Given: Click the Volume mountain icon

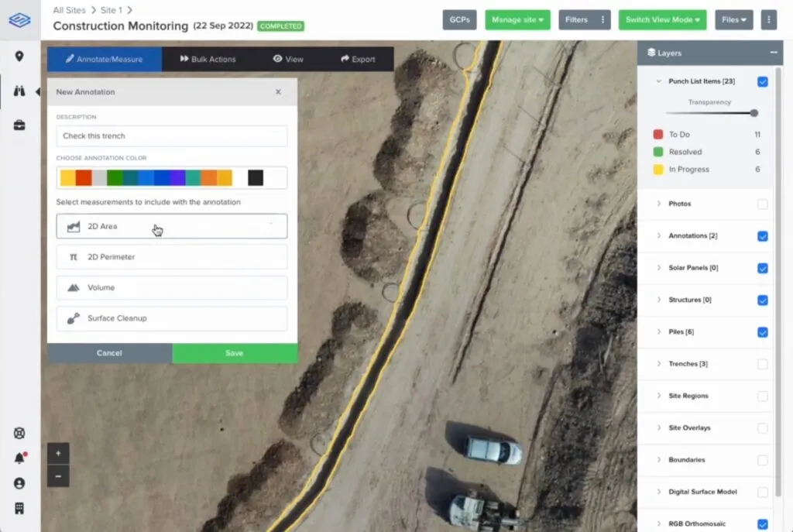Looking at the screenshot, I should 74,287.
